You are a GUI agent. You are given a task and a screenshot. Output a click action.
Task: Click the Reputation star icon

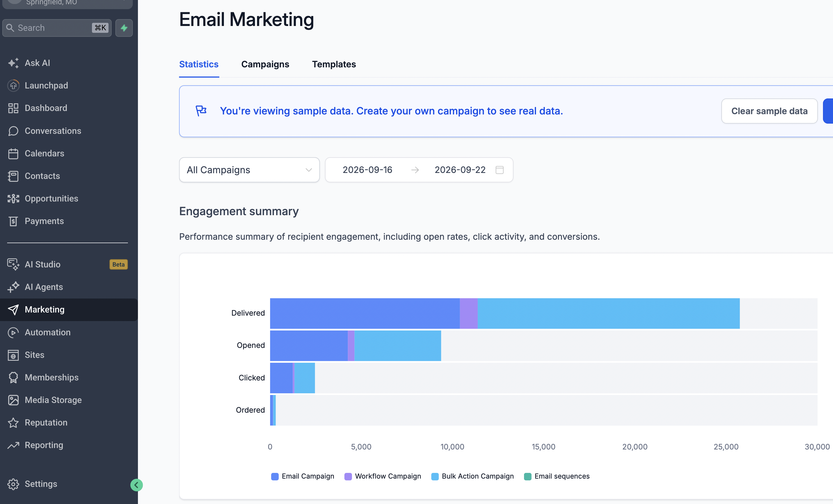(x=13, y=423)
